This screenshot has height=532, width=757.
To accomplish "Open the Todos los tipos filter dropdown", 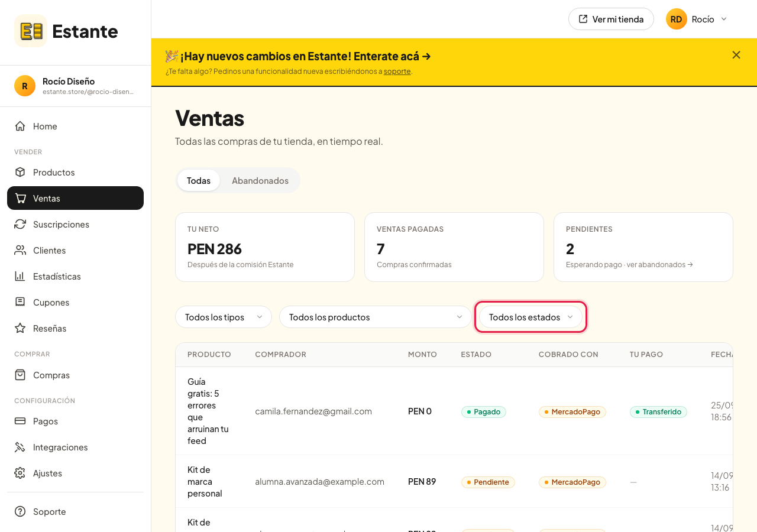I will (224, 317).
